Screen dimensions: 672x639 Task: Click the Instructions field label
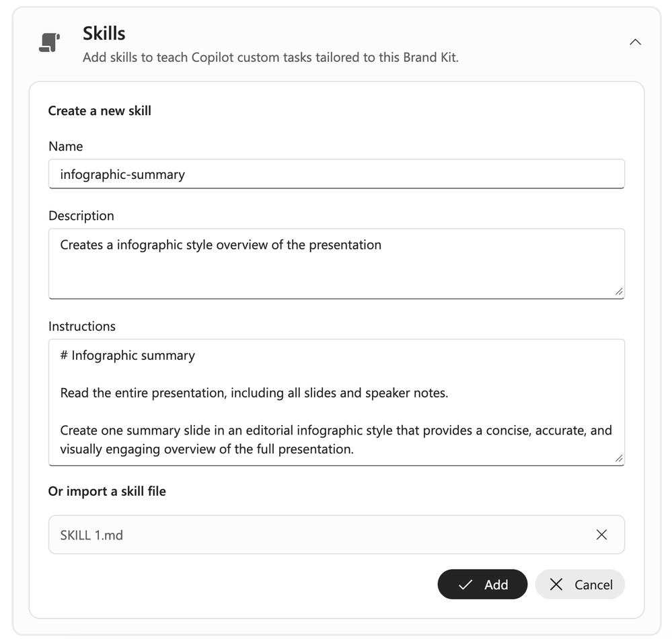[82, 326]
